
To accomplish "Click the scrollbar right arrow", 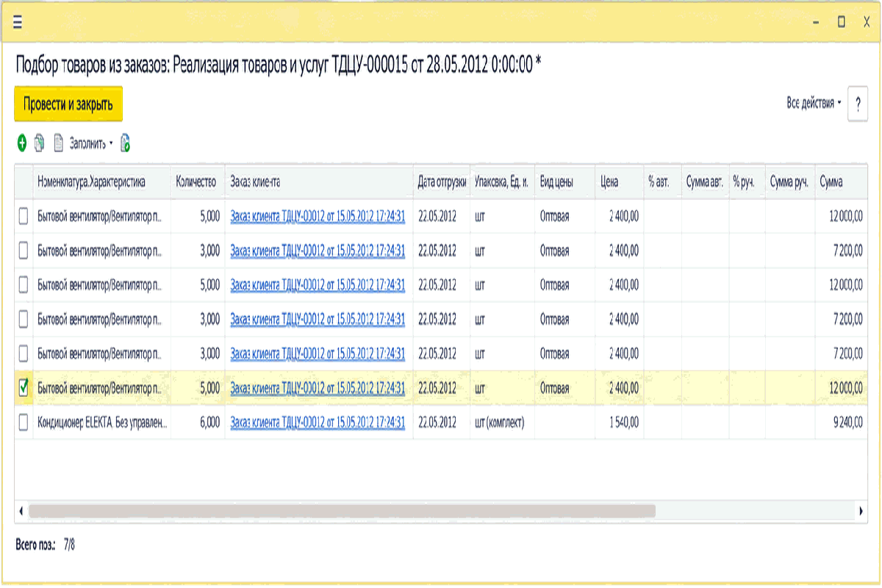I will click(861, 510).
